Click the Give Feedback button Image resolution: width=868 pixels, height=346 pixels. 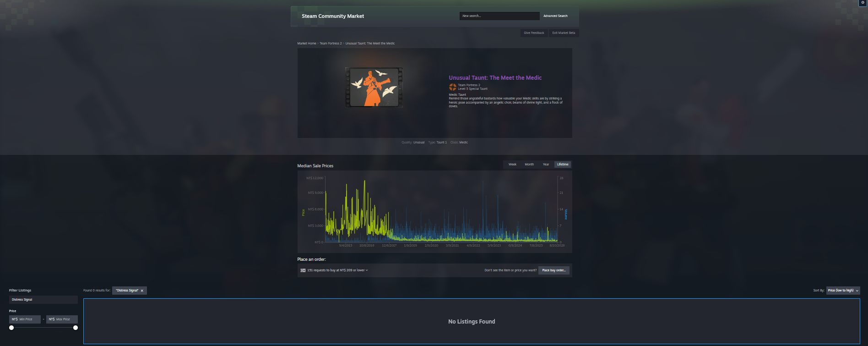[534, 33]
